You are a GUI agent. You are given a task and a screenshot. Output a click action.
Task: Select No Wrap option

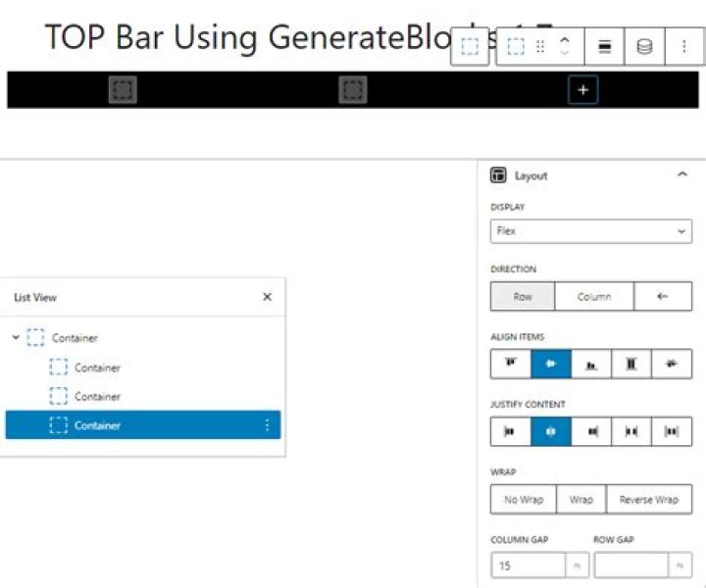(x=524, y=500)
